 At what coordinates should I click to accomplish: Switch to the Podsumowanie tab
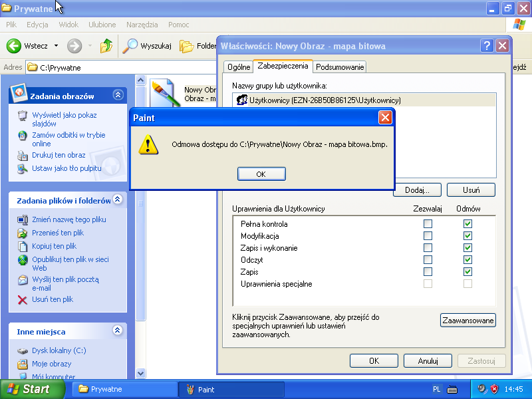point(340,67)
